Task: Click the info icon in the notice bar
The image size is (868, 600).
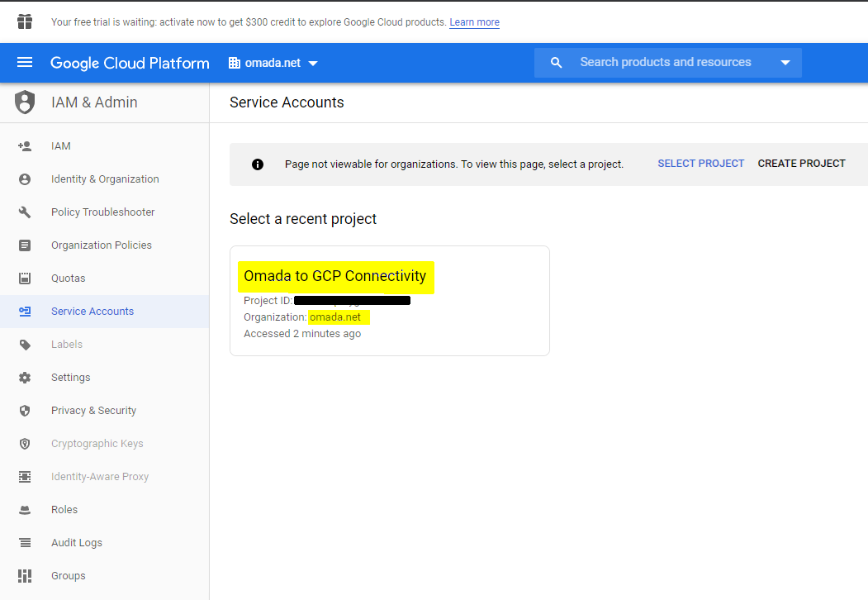Action: (258, 164)
